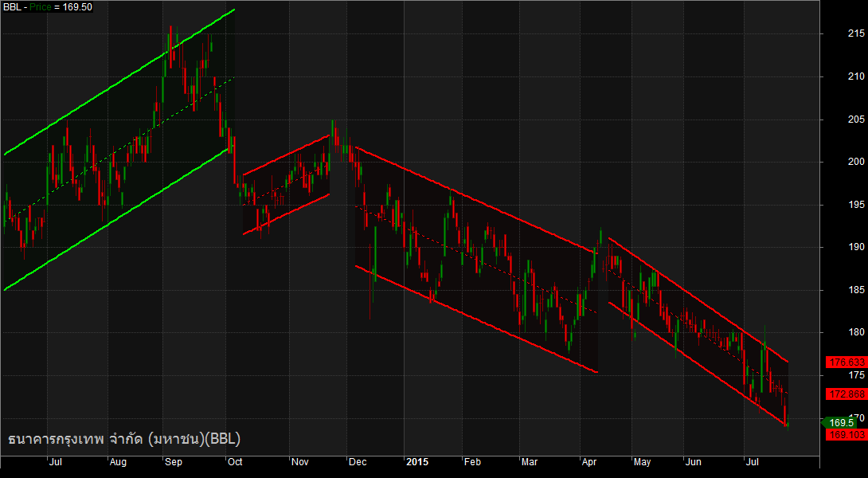Select the 175 price axis label
The width and height of the screenshot is (868, 478).
(858, 375)
